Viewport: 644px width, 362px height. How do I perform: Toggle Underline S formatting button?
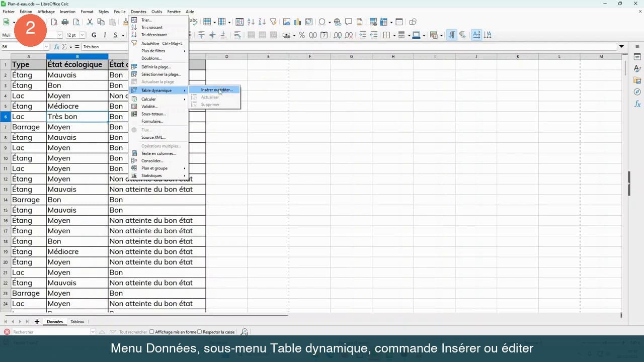click(116, 35)
